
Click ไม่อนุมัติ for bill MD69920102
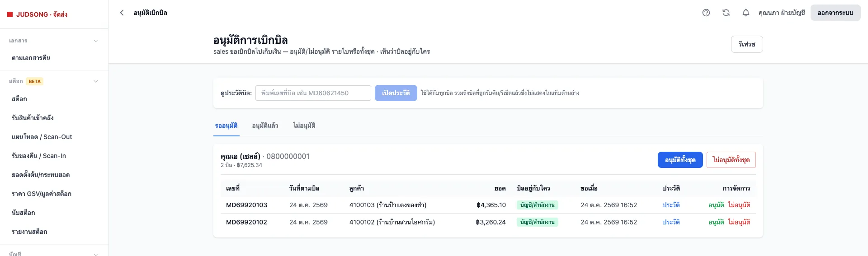(739, 222)
